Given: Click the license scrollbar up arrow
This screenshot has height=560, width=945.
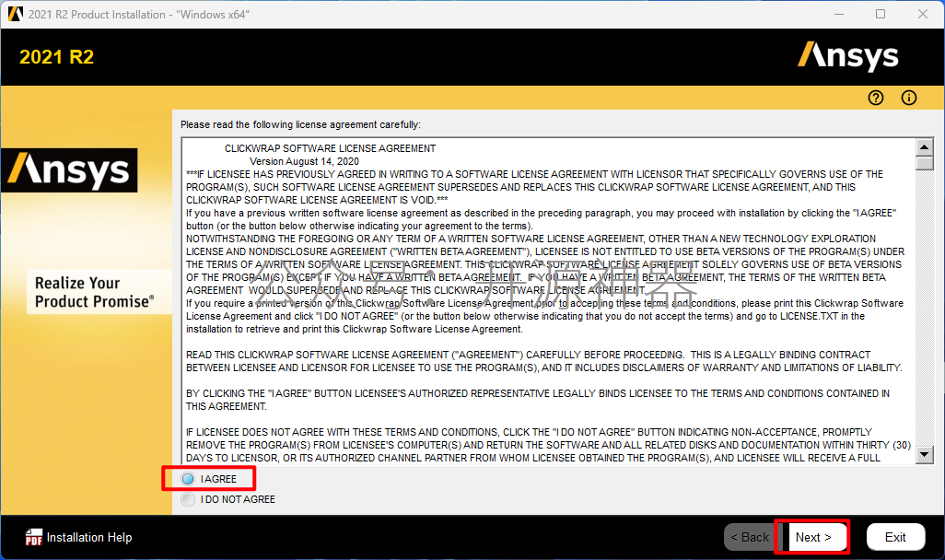Looking at the screenshot, I should point(925,147).
